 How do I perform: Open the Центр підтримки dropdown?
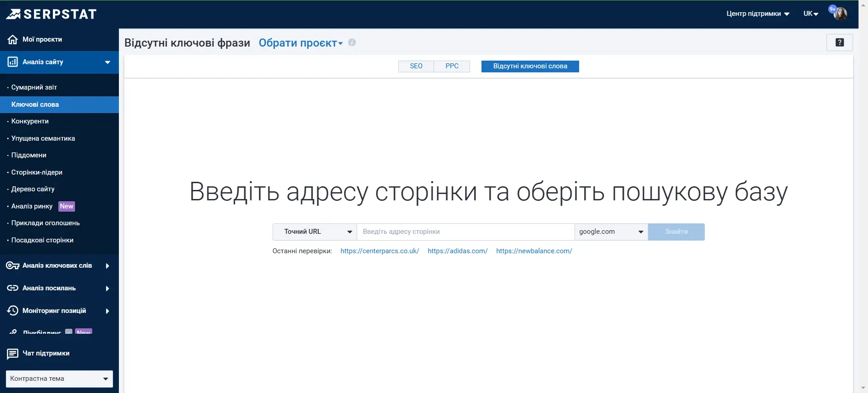758,14
